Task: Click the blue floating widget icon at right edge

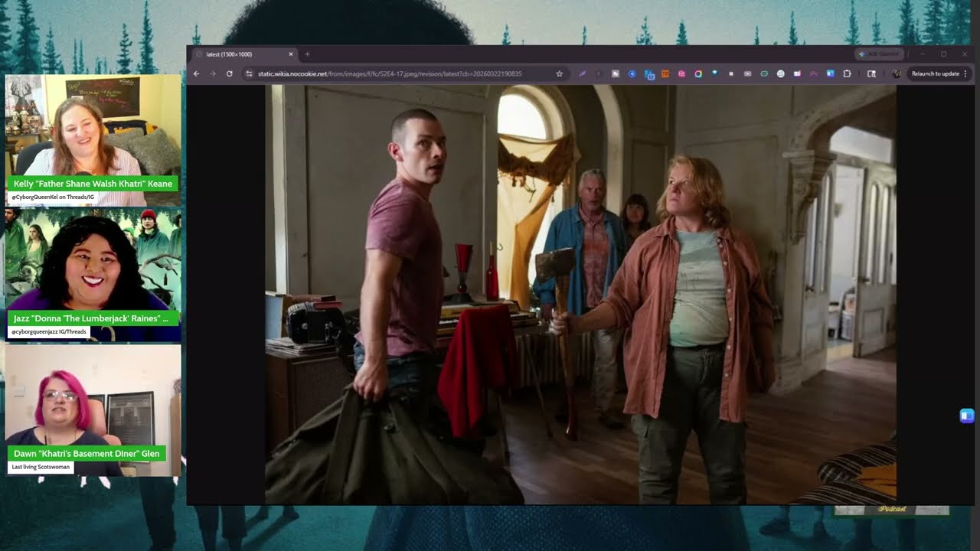Action: click(x=966, y=416)
